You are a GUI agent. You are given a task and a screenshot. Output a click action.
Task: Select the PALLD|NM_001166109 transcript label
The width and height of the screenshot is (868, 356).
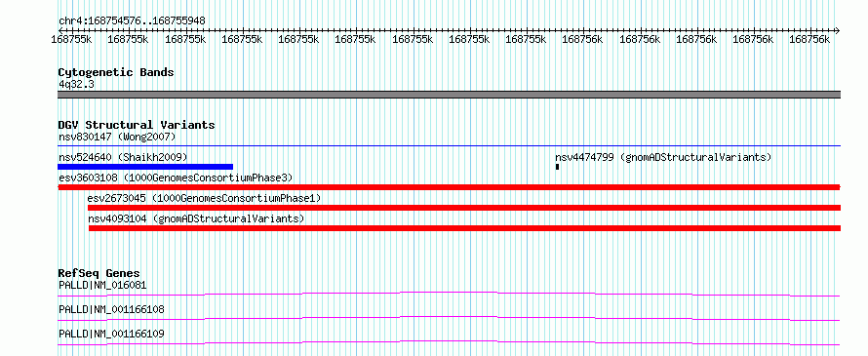(x=111, y=334)
